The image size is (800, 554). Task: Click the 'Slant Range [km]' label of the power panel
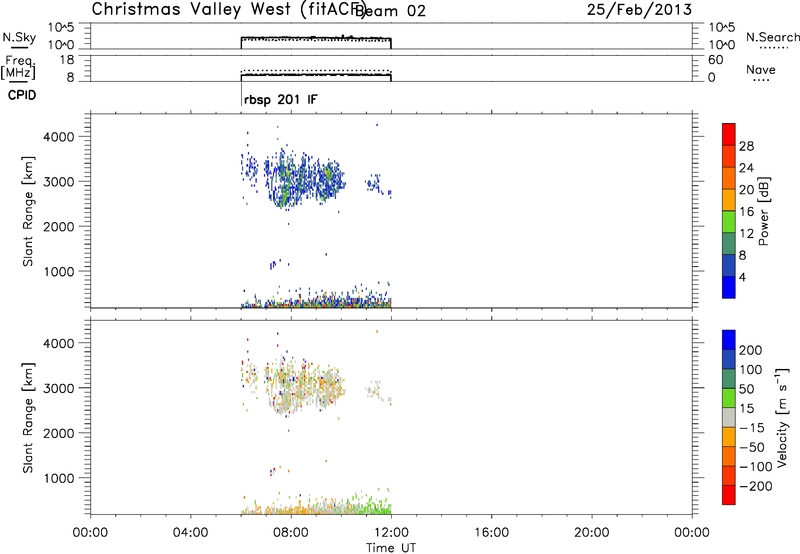point(28,211)
